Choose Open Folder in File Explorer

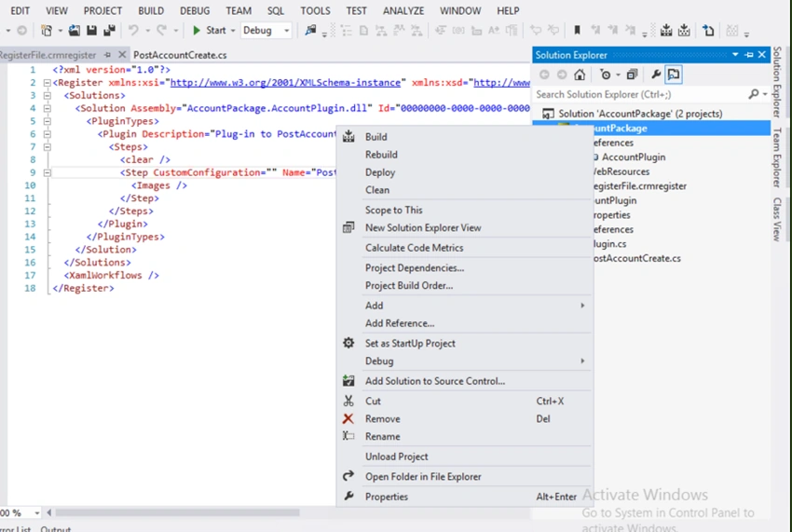(423, 477)
